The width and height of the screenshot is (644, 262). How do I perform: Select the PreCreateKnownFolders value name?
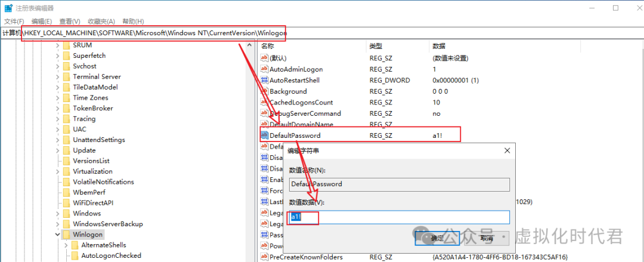306,257
